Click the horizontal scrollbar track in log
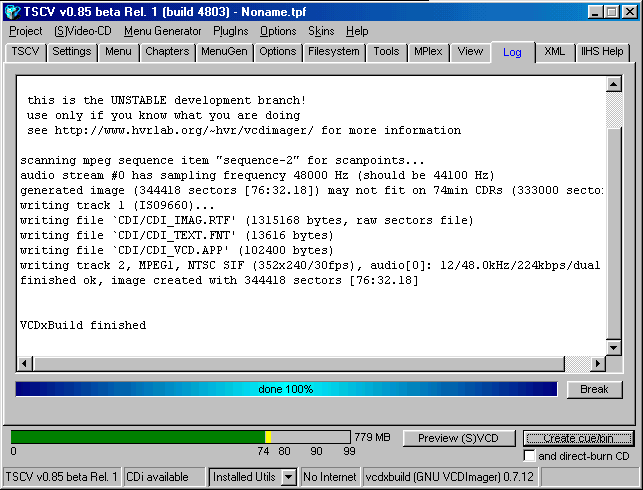The height and width of the screenshot is (490, 643). pyautogui.click(x=310, y=365)
